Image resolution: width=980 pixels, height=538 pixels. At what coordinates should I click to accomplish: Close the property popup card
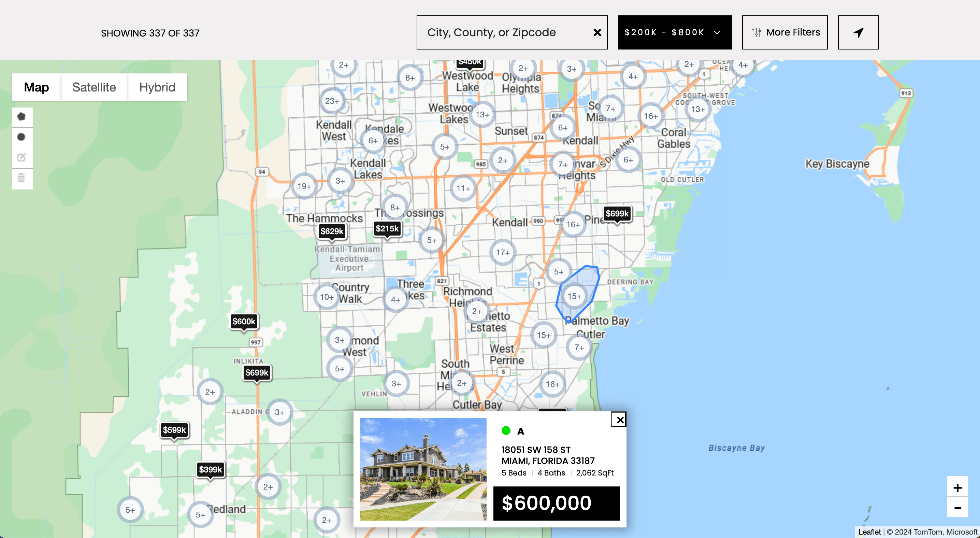620,420
